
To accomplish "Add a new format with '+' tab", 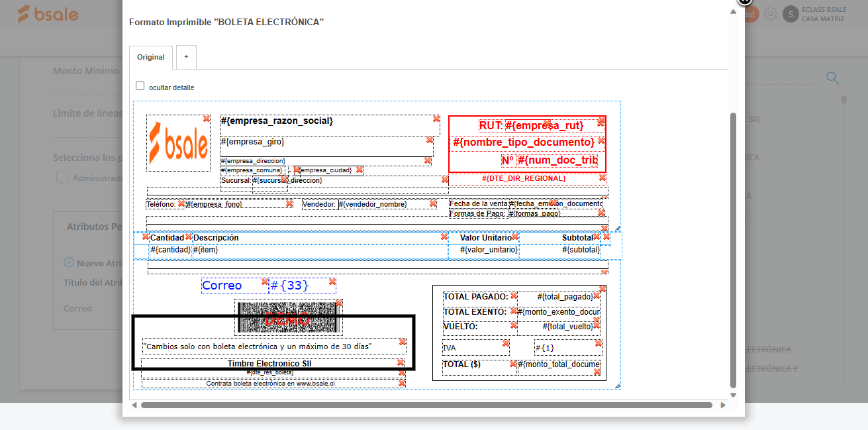I will [186, 57].
